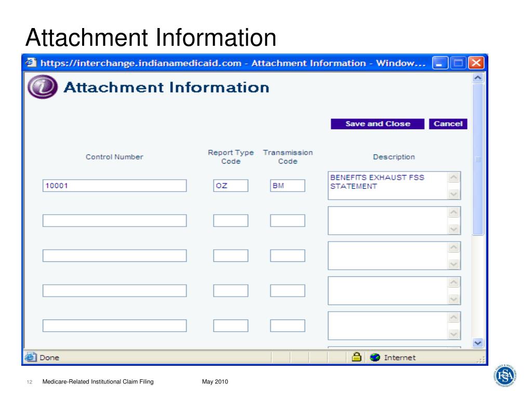Click the main vertical scrollbar thumb
The image size is (532, 399).
pyautogui.click(x=478, y=159)
